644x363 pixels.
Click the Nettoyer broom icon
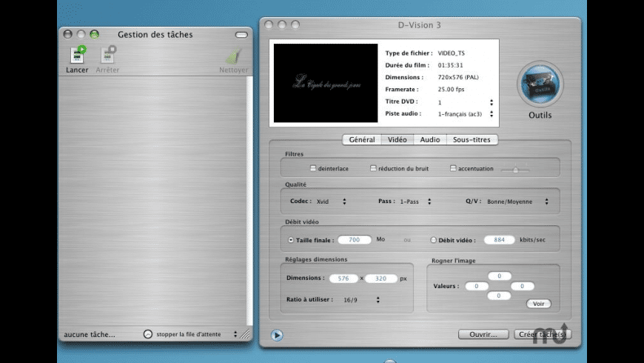[x=234, y=57]
